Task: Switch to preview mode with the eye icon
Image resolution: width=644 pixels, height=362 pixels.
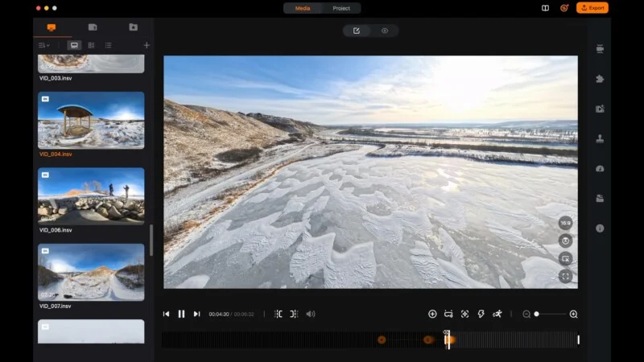Action: [385, 31]
